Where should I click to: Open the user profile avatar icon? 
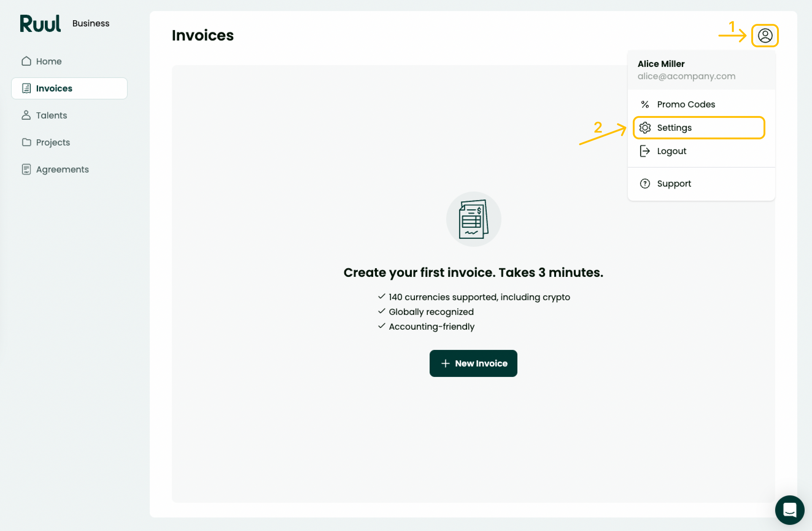(x=765, y=36)
